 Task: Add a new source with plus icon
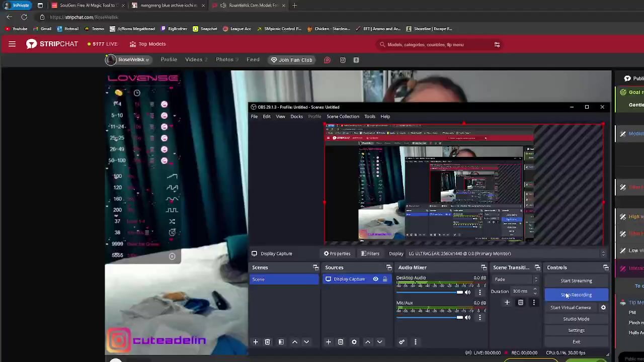tap(328, 342)
